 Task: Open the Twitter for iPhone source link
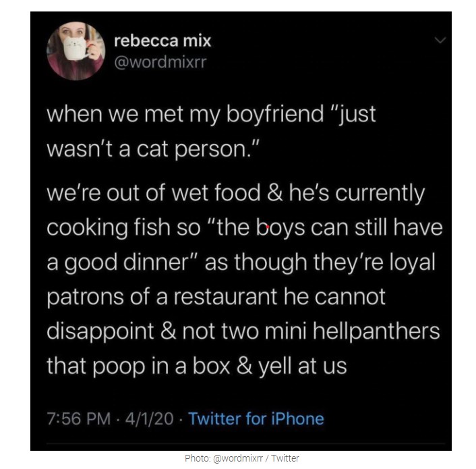(x=256, y=418)
